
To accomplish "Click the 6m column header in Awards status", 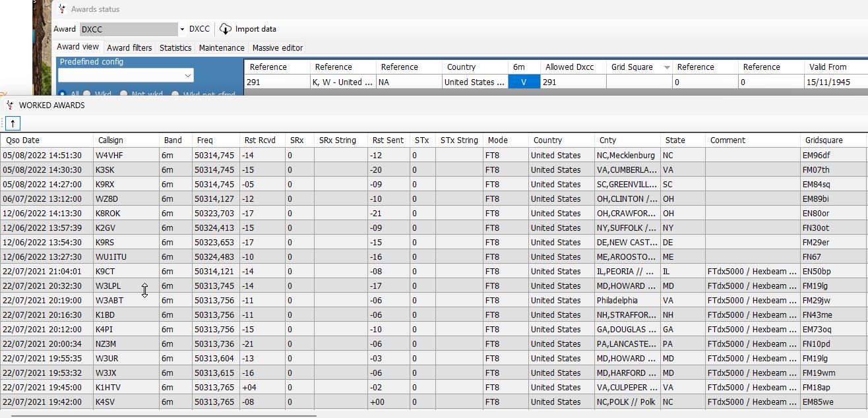I will [524, 67].
